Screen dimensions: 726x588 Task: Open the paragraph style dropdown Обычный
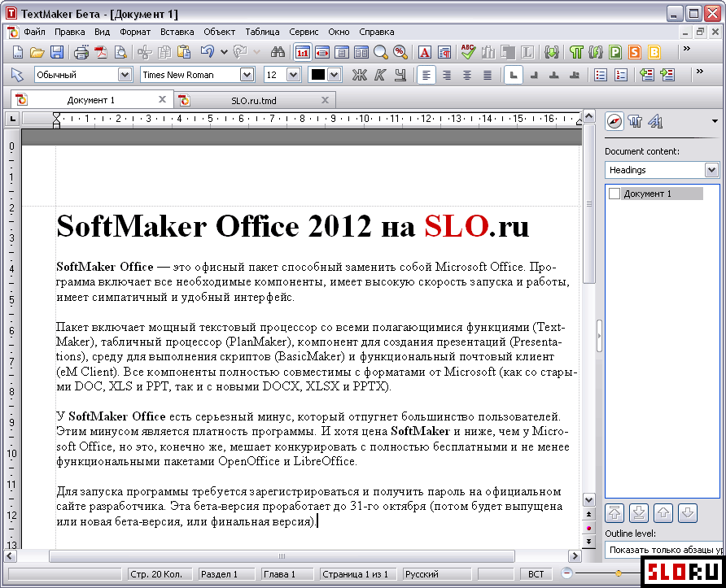coord(125,75)
